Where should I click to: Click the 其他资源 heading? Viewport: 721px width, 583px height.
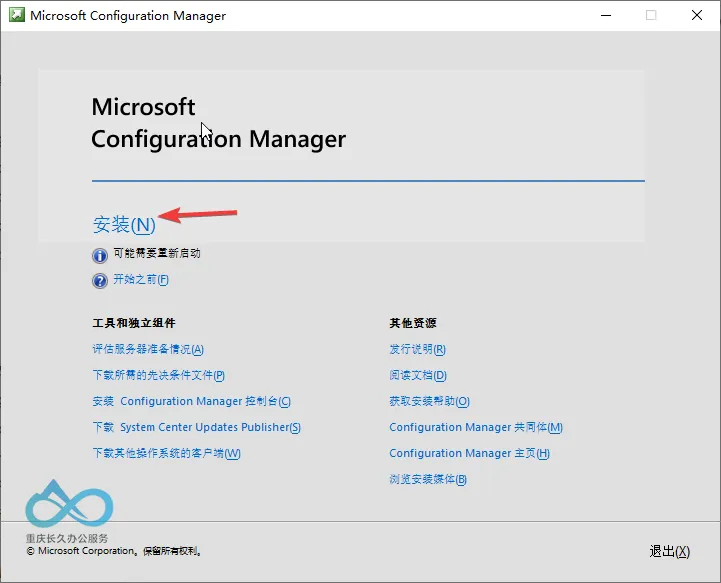pyautogui.click(x=413, y=323)
